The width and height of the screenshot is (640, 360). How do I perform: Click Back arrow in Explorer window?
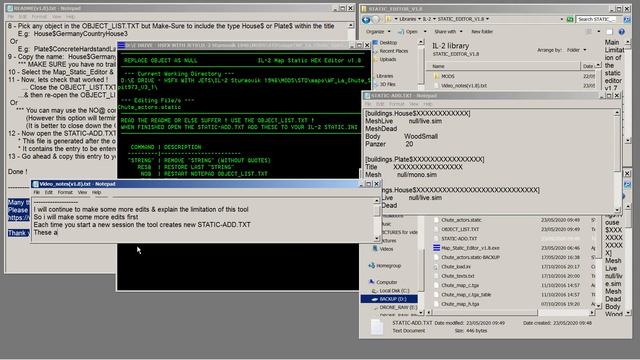tap(367, 19)
